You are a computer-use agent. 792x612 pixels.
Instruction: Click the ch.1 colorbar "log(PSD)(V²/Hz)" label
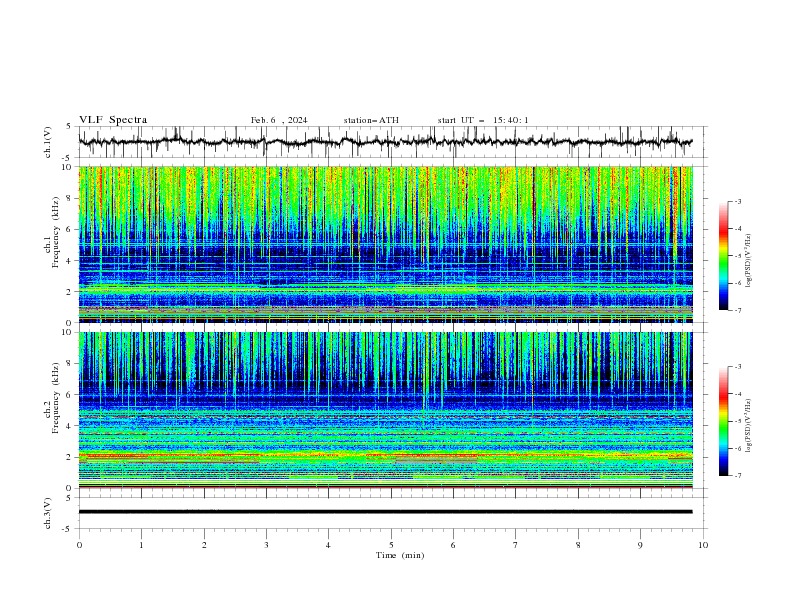[749, 261]
